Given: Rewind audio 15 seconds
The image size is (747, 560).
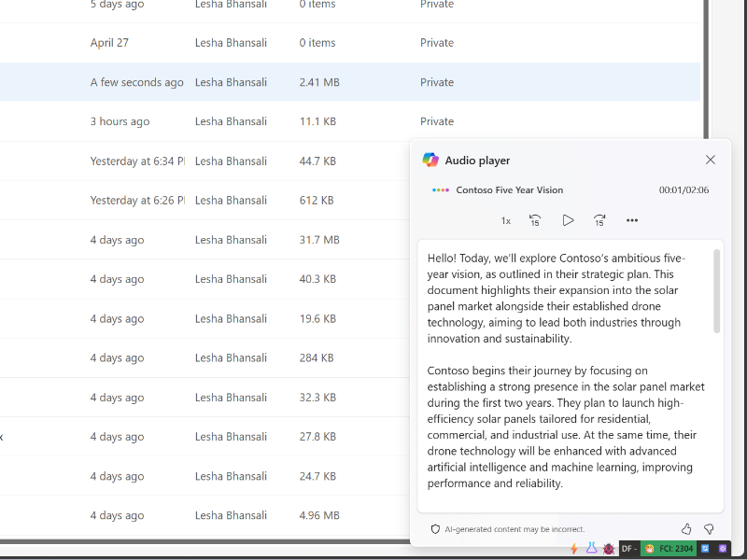Looking at the screenshot, I should pos(535,220).
